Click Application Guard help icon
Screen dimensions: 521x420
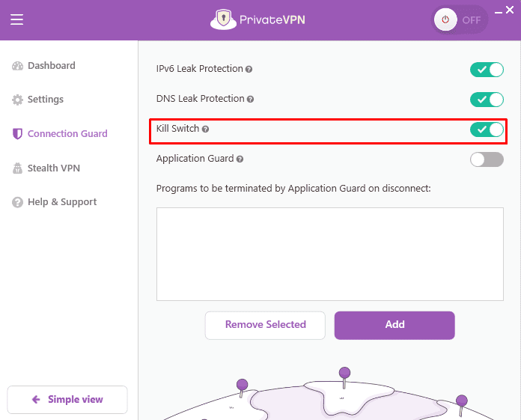click(240, 159)
